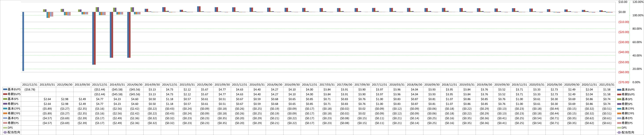Click the ($70.00) axis label
This screenshot has height=135, width=644.
[x=624, y=82]
